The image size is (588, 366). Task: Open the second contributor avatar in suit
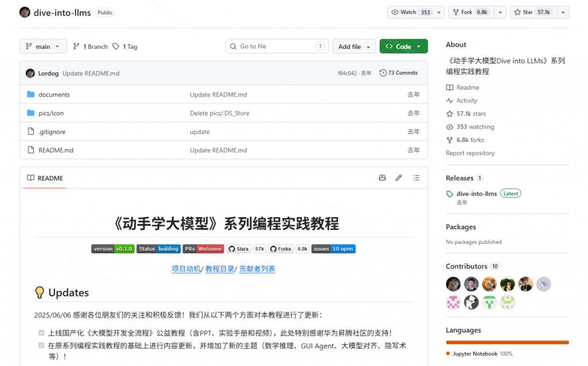tap(471, 284)
